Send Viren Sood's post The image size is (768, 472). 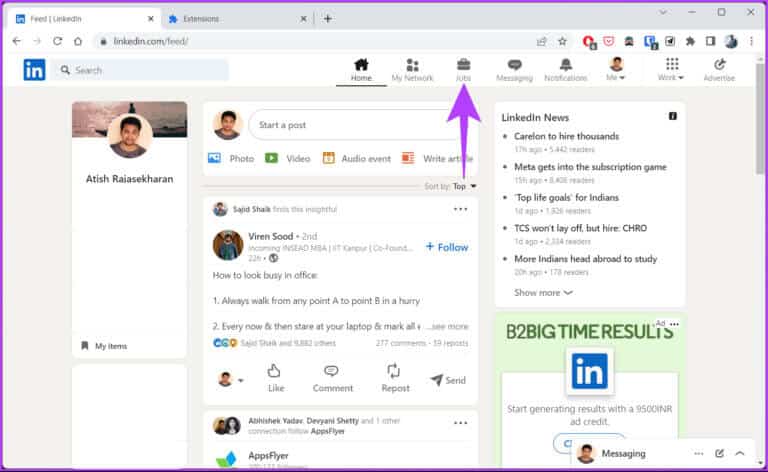[448, 380]
